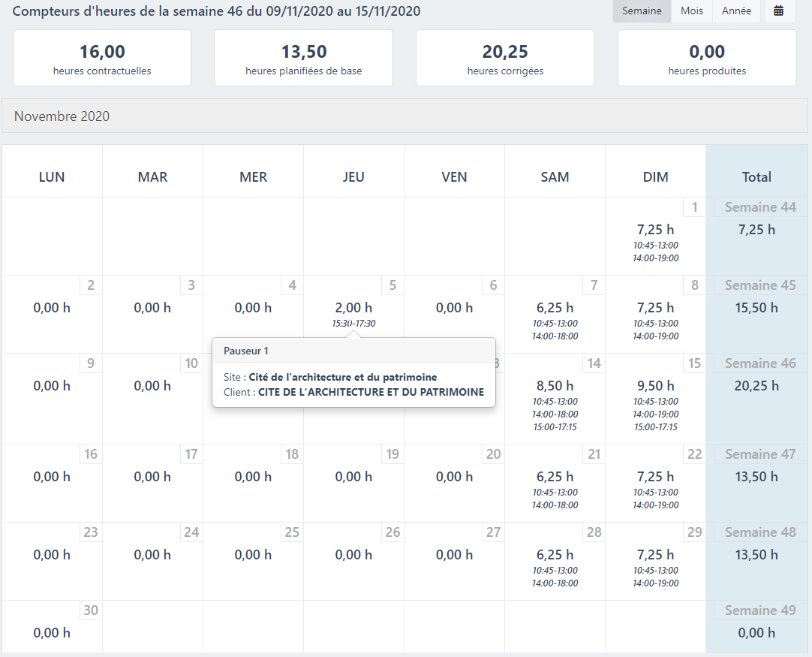Open the calendar date picker icon

780,11
